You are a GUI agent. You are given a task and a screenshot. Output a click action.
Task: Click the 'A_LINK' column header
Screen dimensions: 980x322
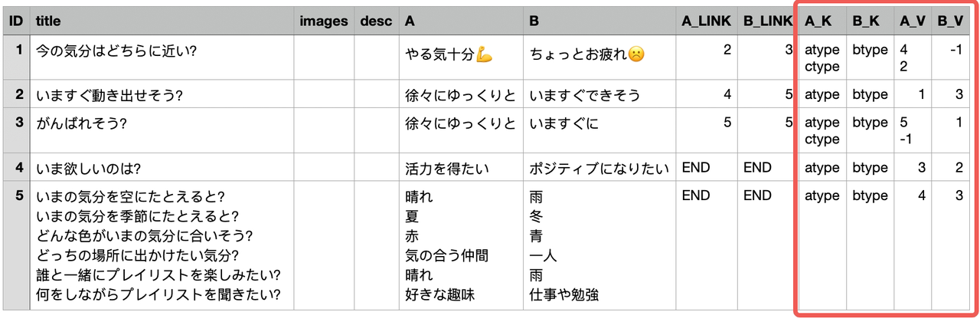(706, 21)
